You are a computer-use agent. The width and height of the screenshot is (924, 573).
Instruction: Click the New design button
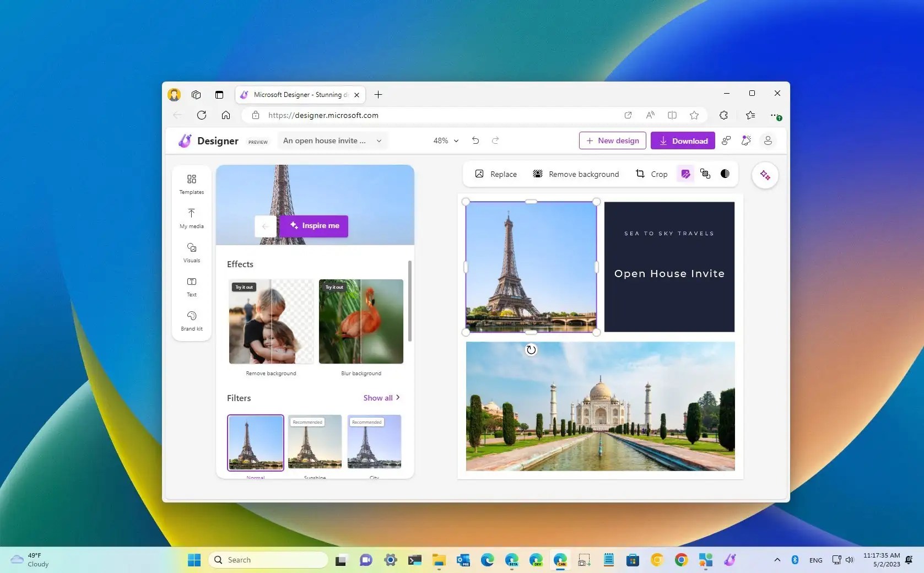612,140
